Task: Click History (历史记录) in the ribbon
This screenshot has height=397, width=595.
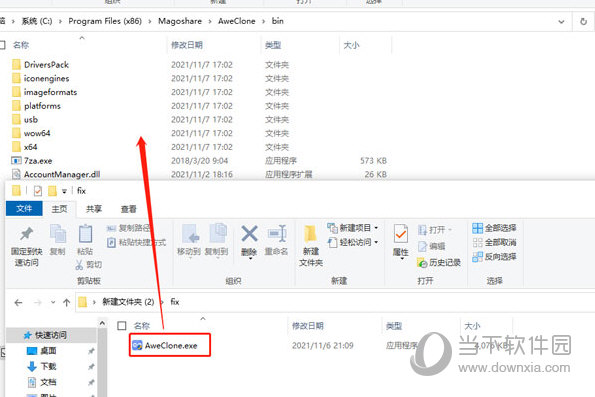Action: [439, 262]
